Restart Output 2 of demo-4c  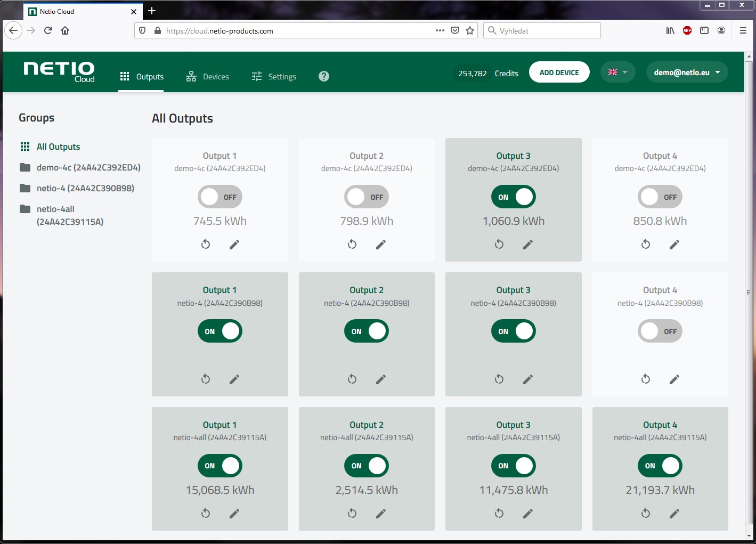(352, 245)
